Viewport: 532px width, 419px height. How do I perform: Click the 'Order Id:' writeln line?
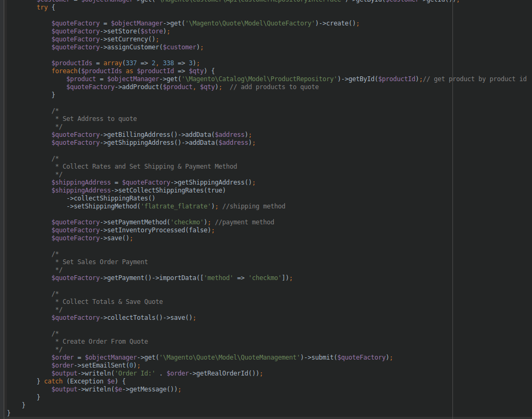[x=157, y=373]
